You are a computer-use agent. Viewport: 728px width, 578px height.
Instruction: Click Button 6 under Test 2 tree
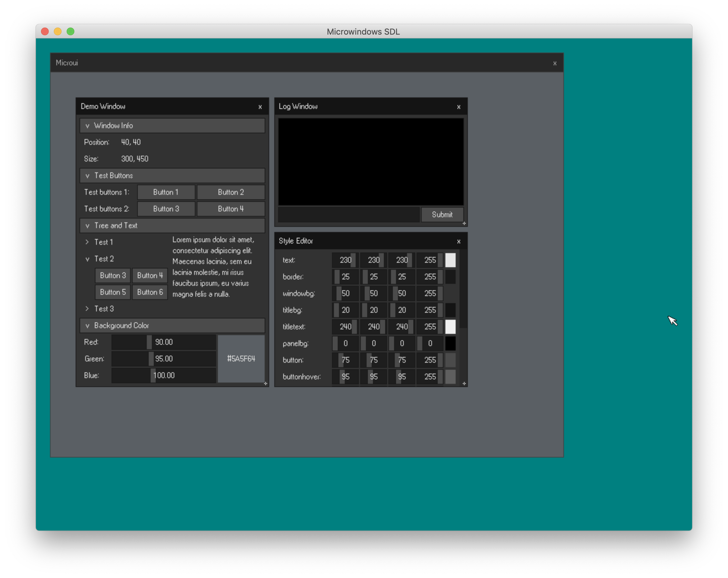point(150,292)
